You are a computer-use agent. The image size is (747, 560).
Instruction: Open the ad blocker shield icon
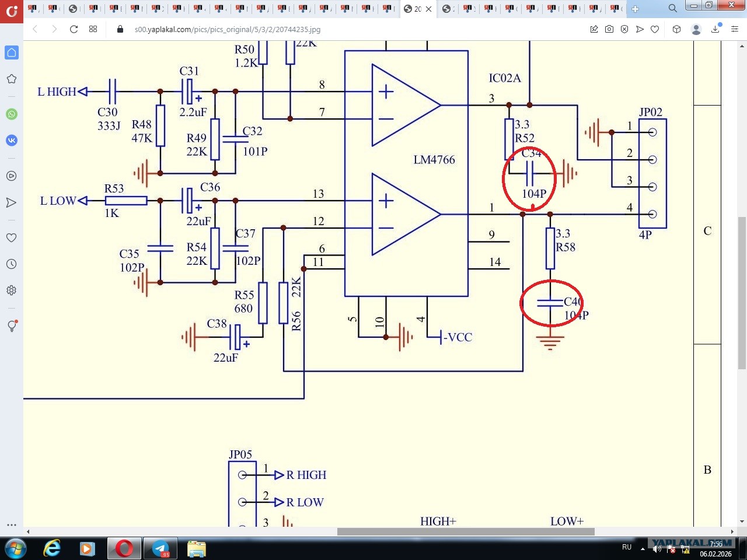(624, 29)
